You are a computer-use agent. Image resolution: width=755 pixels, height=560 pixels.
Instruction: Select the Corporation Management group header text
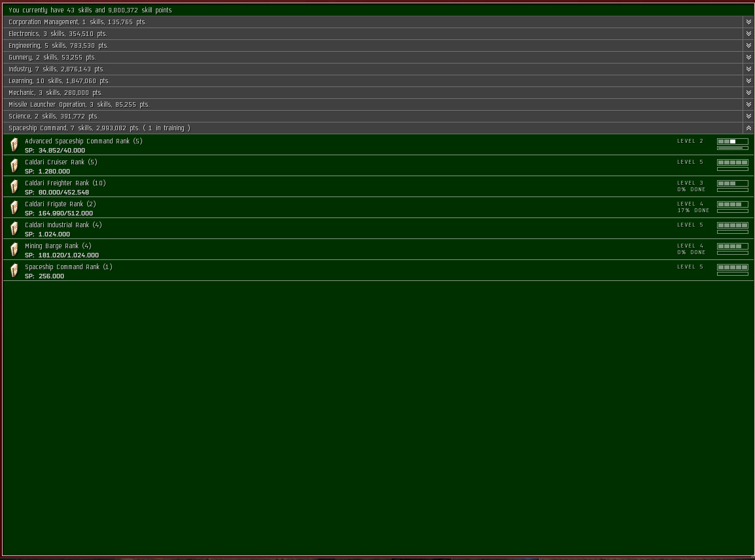77,22
